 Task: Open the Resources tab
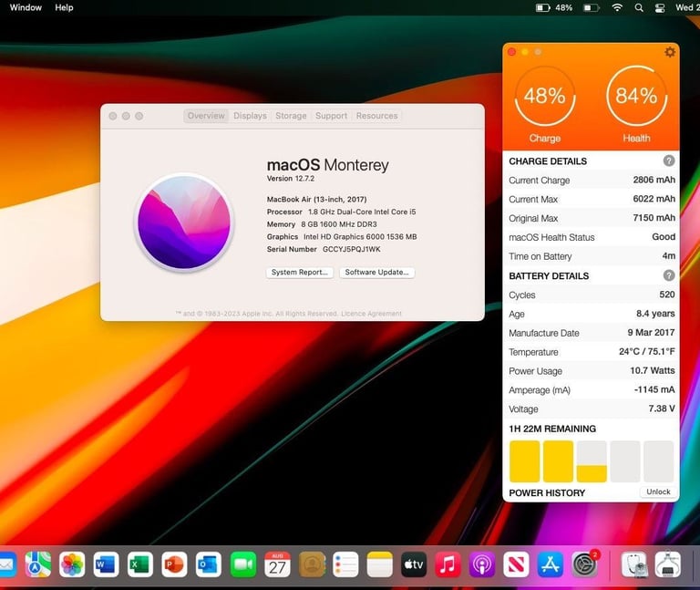pos(376,116)
